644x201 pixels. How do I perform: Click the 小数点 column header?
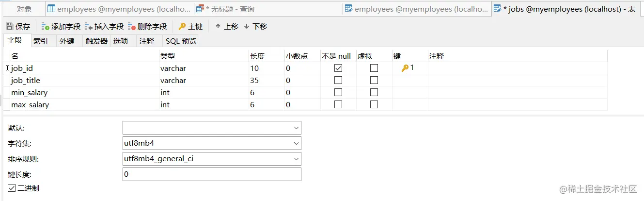click(x=302, y=56)
